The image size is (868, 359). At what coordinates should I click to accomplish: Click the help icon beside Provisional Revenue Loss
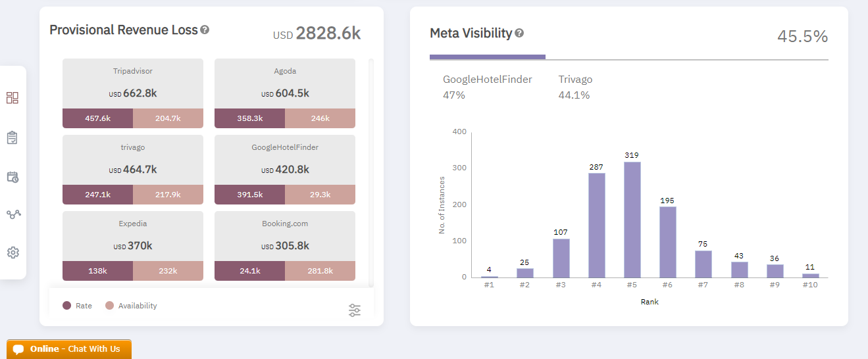(205, 30)
